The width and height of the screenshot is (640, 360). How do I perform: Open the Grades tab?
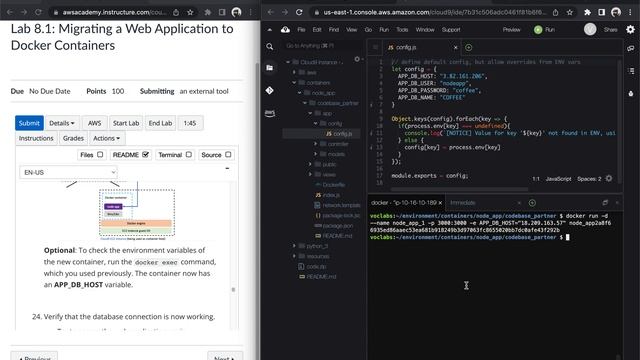pyautogui.click(x=73, y=138)
